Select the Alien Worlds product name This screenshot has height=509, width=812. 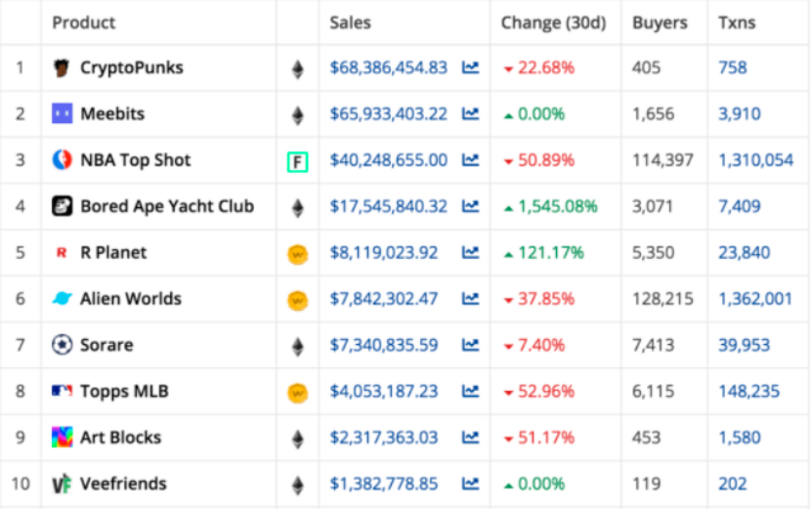pos(131,299)
